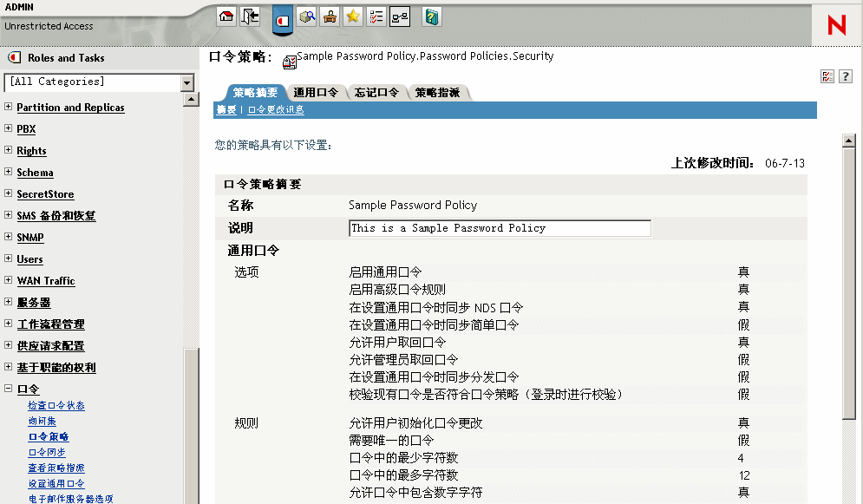Open Favorites star icon
The image size is (863, 504).
tap(353, 16)
